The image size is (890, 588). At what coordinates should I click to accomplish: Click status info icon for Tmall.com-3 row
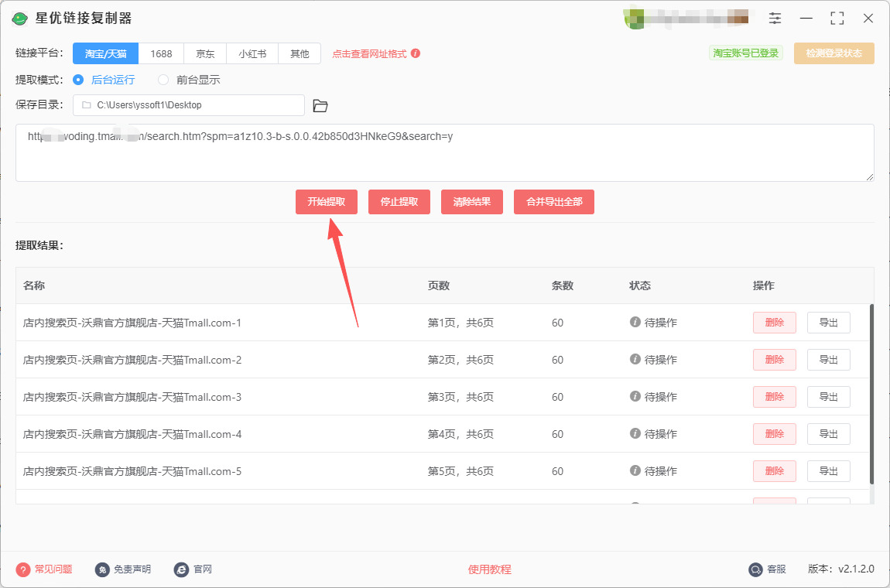click(x=635, y=396)
